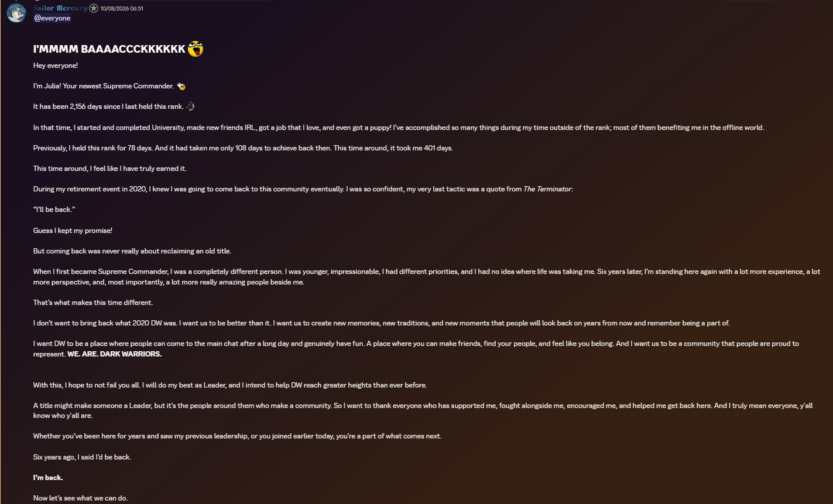Click the quoted "I'll be back." line
Viewport: 833px width, 504px height.
[52, 210]
